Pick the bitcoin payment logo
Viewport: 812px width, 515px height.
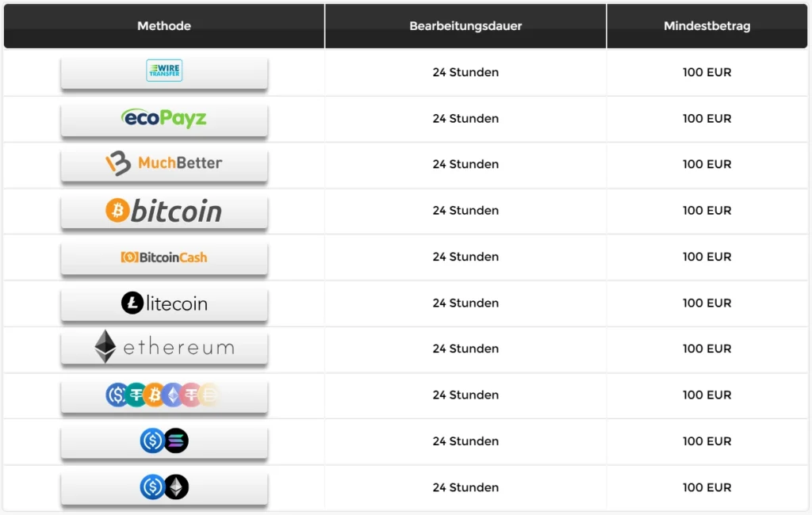coord(164,212)
